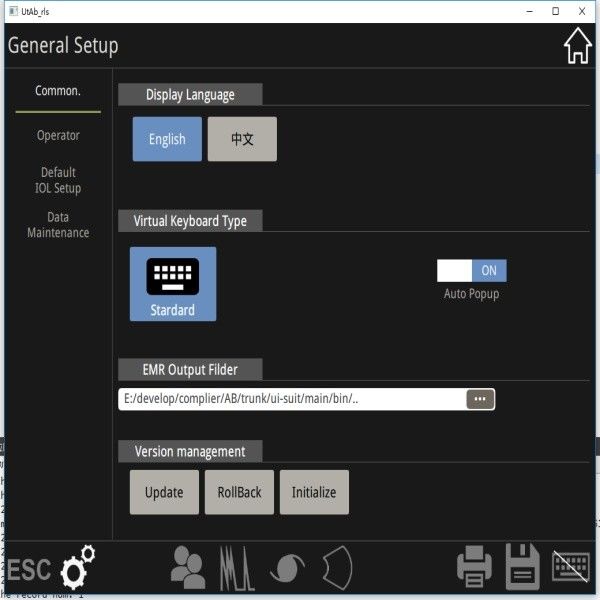
Task: Click the lens shape icon in bottom bar
Action: click(337, 567)
